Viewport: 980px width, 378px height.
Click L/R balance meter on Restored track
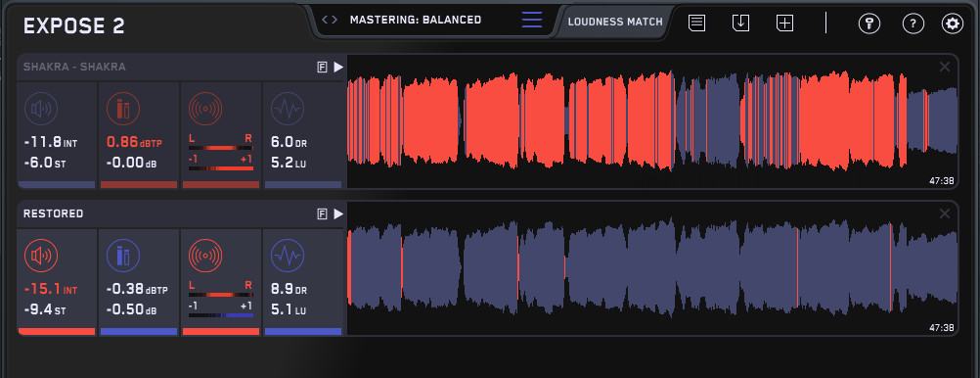coord(221,289)
